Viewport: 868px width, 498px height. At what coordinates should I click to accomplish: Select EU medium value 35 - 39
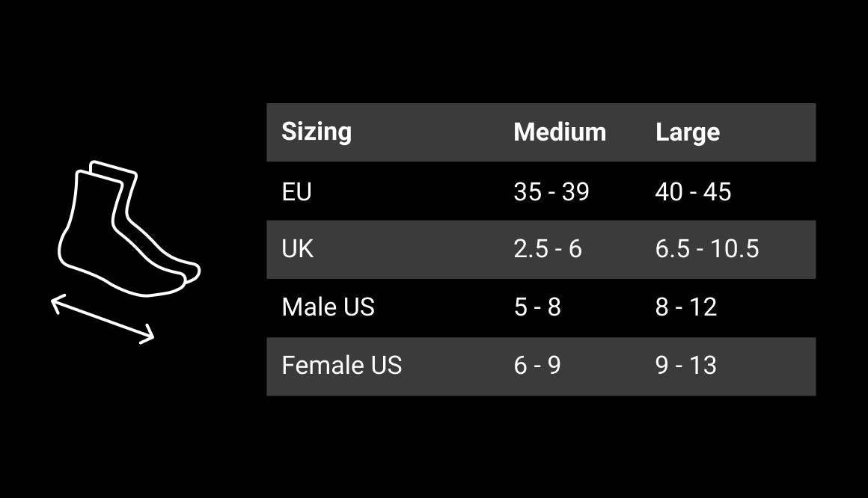coord(551,192)
